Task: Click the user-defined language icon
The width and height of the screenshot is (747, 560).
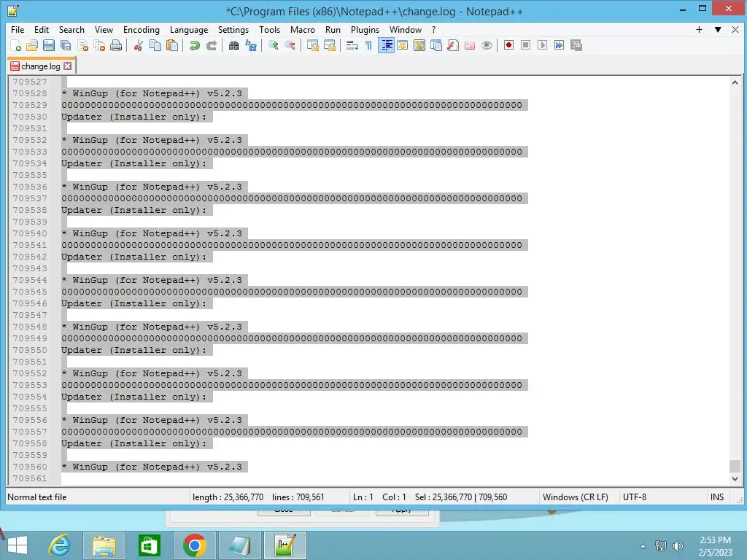Action: coord(403,45)
